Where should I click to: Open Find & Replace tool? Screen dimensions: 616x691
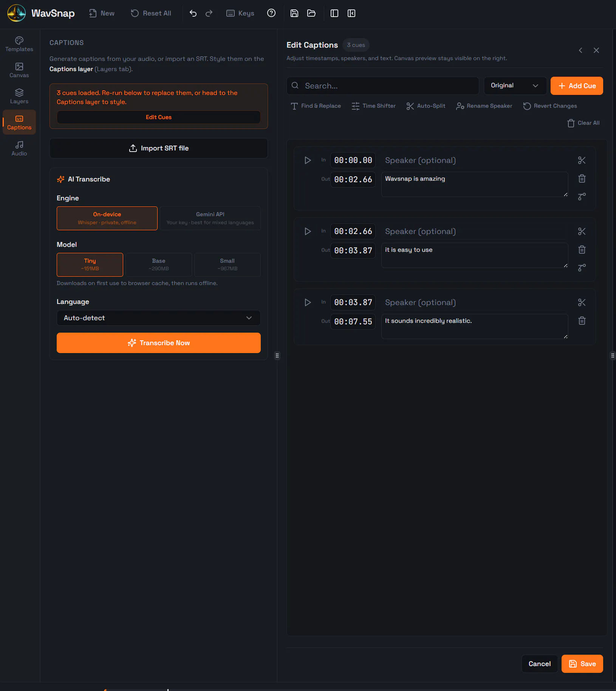pos(316,106)
